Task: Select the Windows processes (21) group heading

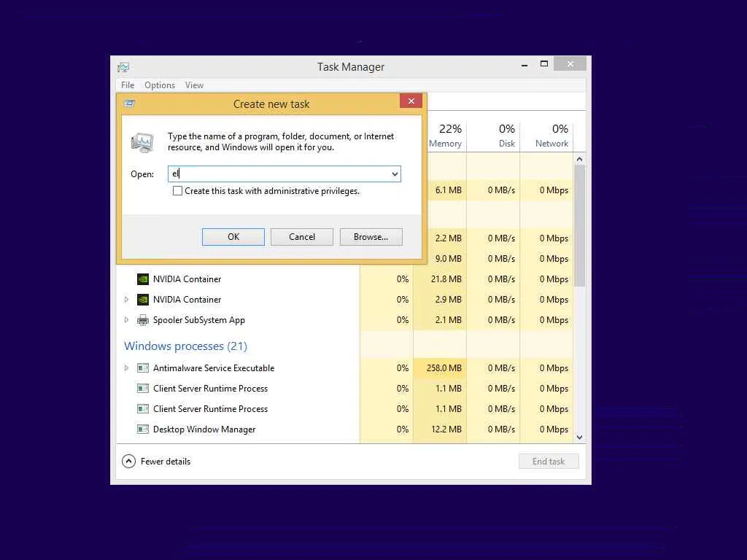Action: pyautogui.click(x=186, y=346)
